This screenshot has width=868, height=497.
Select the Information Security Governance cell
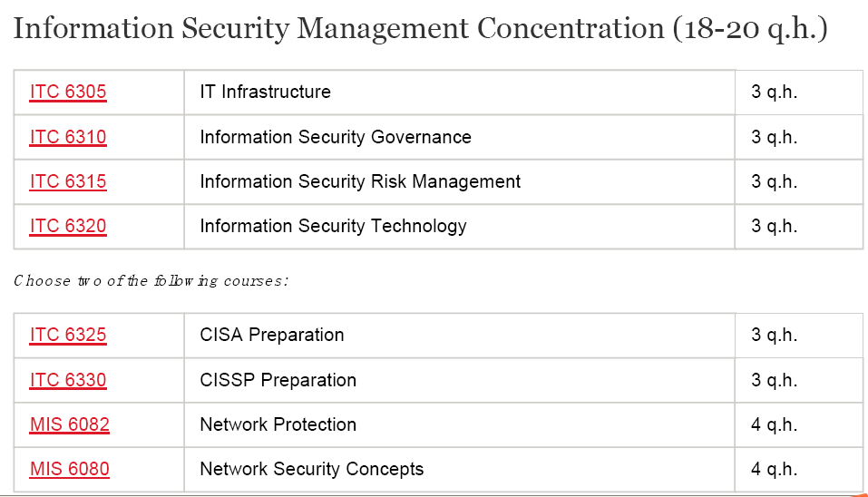tap(336, 137)
